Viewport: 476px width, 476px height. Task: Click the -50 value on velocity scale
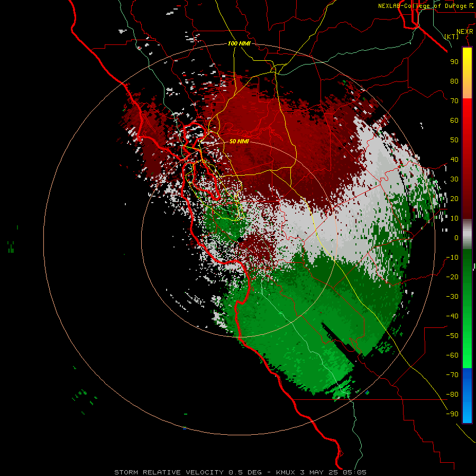coord(452,336)
